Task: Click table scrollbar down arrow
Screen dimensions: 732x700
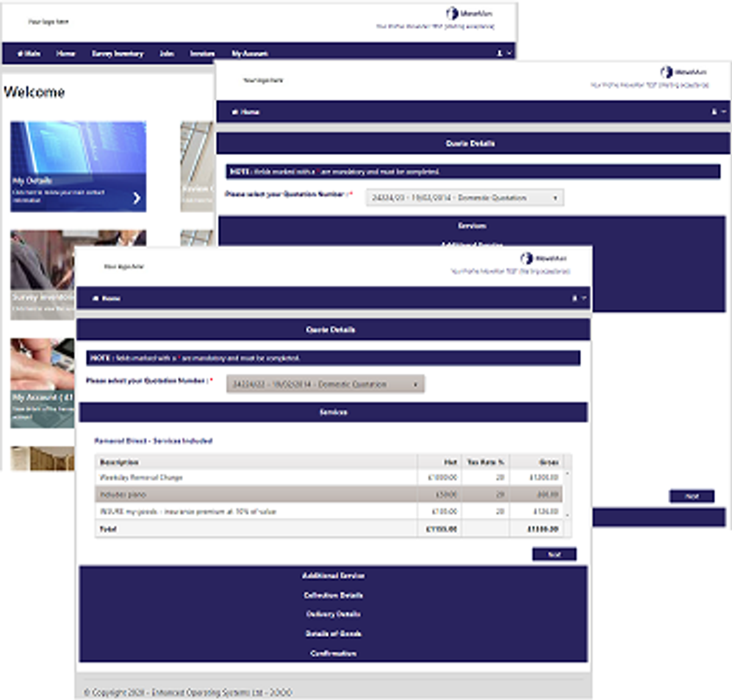Action: pyautogui.click(x=567, y=516)
